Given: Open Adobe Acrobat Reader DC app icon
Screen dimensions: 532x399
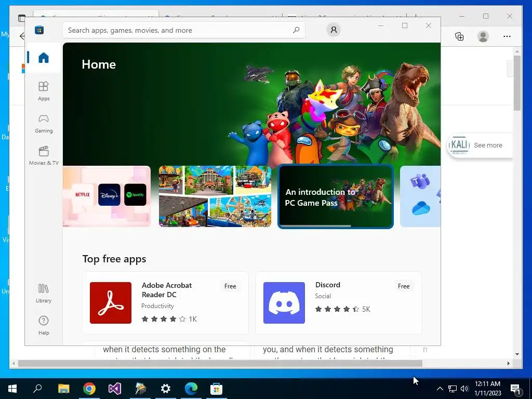Looking at the screenshot, I should pos(111,303).
